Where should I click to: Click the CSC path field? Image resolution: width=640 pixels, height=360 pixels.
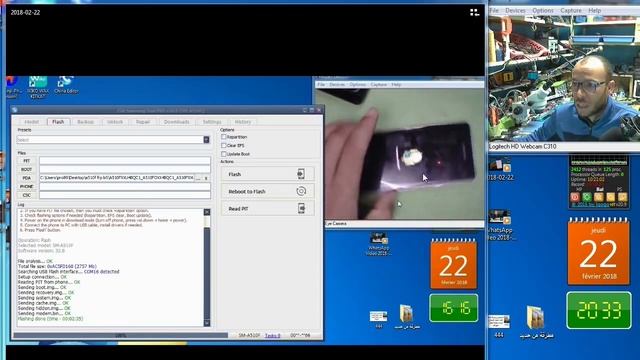124,195
